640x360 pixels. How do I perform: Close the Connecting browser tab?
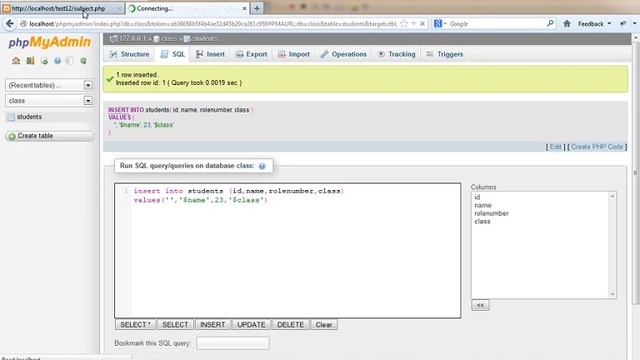click(x=244, y=8)
